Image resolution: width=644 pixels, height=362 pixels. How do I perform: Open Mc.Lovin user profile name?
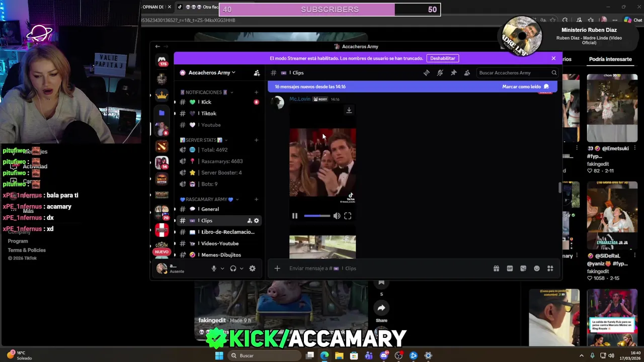pyautogui.click(x=300, y=99)
